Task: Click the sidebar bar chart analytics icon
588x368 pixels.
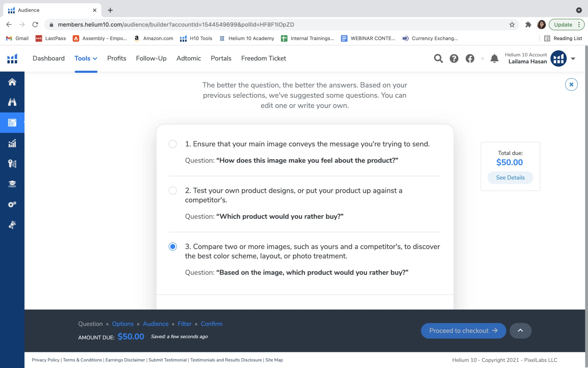Action: (12, 143)
